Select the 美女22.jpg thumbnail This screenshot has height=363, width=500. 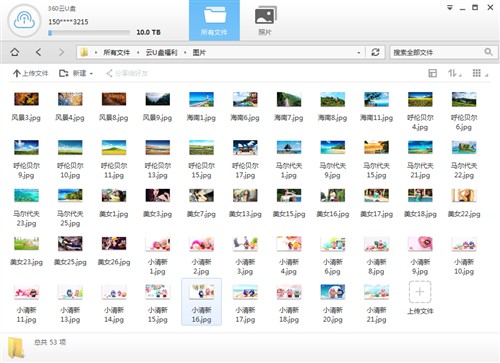point(464,195)
